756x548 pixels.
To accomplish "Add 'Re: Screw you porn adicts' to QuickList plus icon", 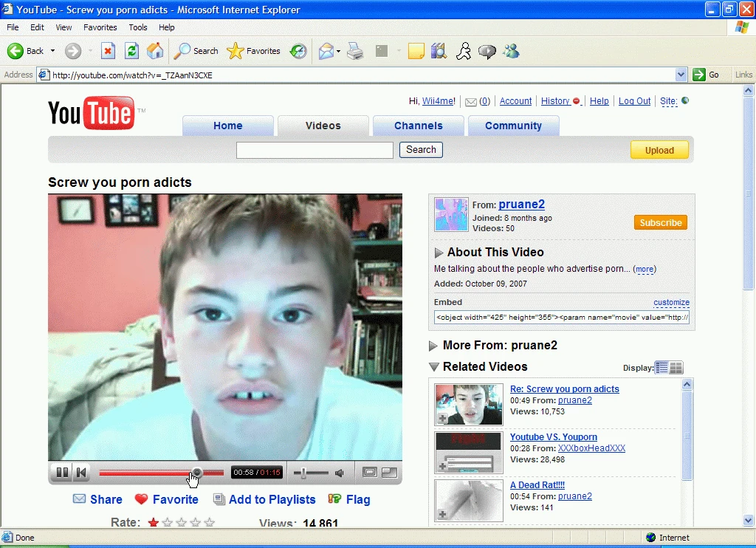I will pyautogui.click(x=442, y=418).
